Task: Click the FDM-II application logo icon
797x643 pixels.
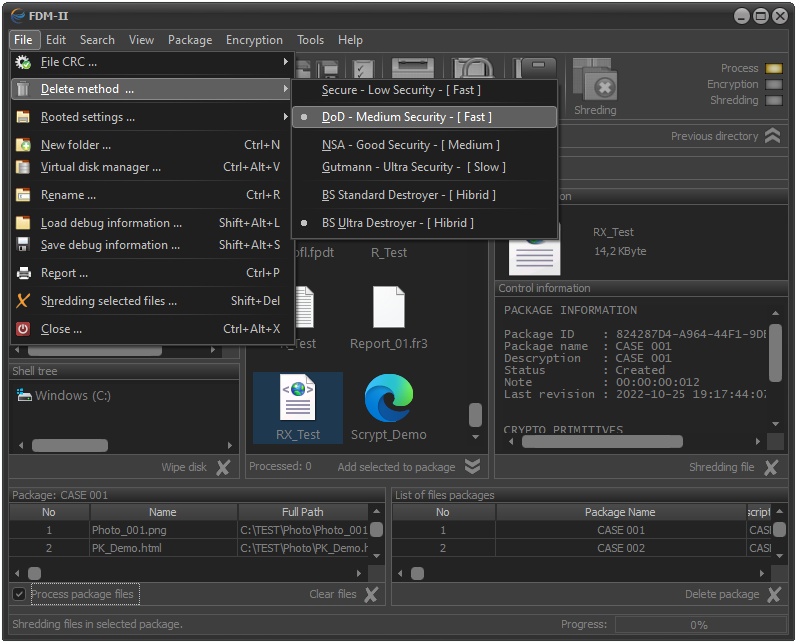Action: point(18,16)
